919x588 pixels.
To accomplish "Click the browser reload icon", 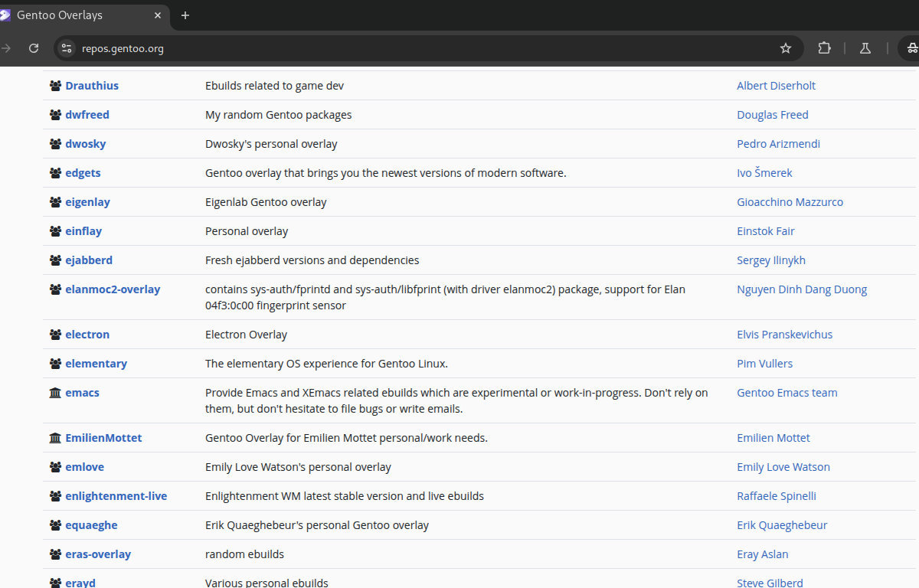I will pos(34,48).
